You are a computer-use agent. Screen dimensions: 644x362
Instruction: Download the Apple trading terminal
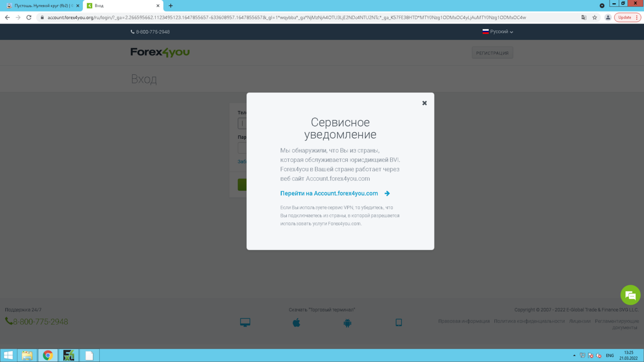[297, 323]
